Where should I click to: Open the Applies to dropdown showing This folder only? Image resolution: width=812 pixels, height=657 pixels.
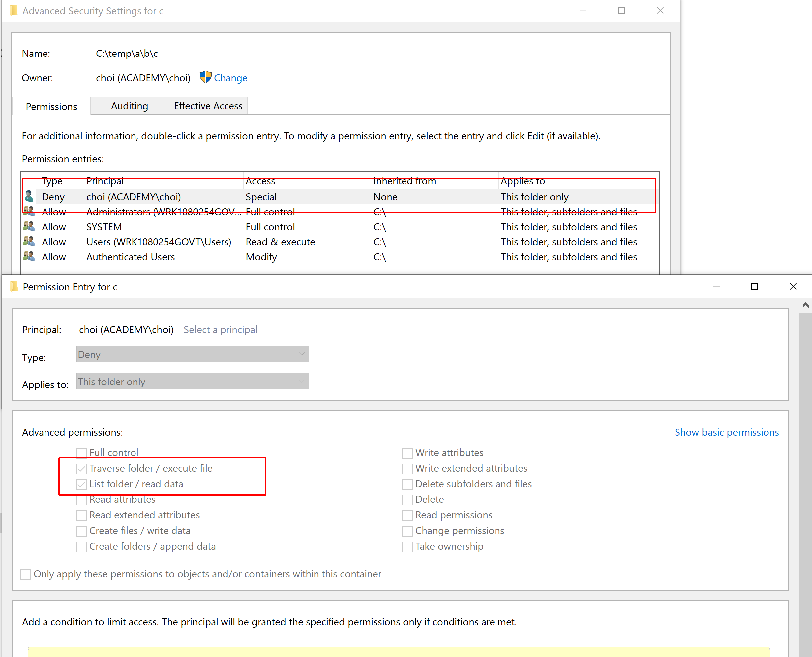click(192, 381)
